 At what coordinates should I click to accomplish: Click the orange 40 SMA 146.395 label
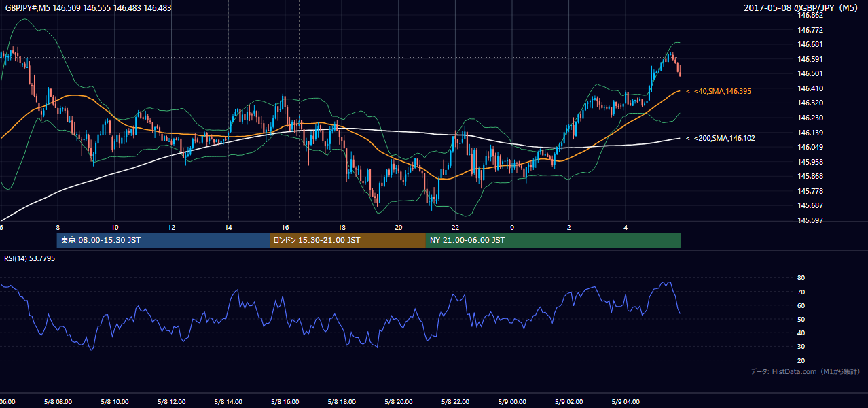pos(719,91)
